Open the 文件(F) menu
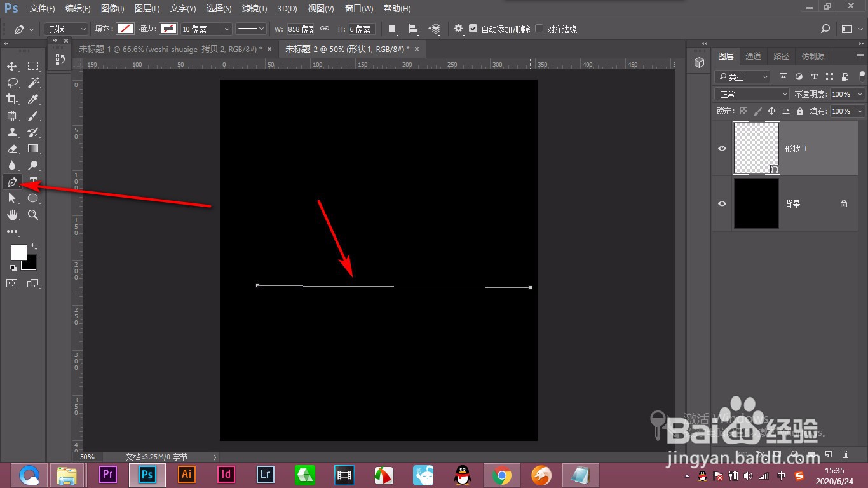Viewport: 868px width, 488px height. 43,8
